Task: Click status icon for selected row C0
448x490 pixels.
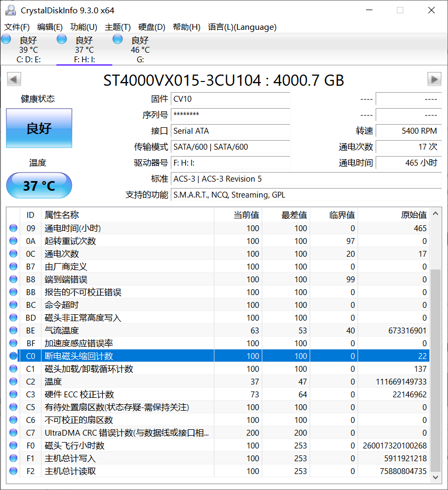Action: [13, 356]
